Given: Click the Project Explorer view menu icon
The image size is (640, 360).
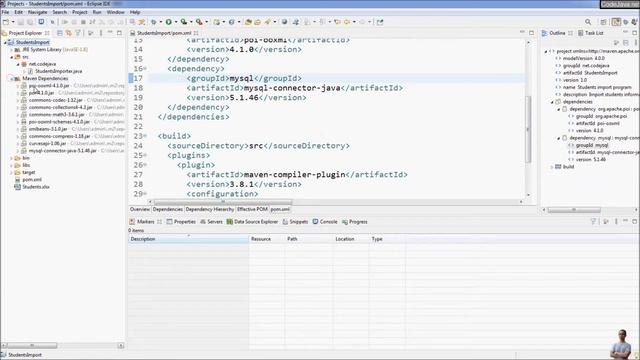Looking at the screenshot, I should [x=101, y=33].
